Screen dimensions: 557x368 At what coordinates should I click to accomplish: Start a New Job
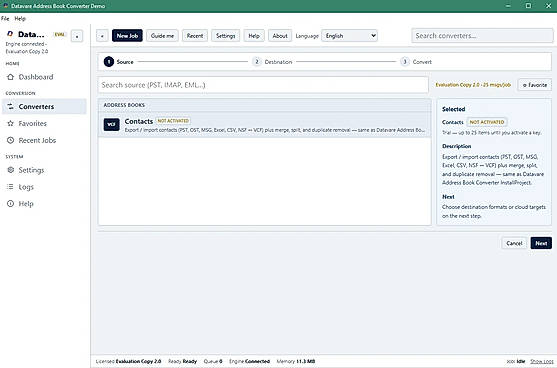(127, 36)
